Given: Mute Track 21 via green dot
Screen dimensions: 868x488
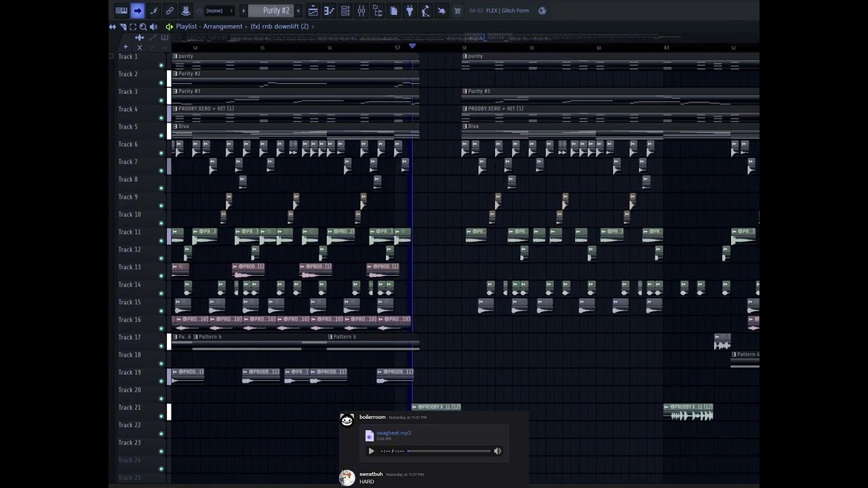Looking at the screenshot, I should [161, 416].
